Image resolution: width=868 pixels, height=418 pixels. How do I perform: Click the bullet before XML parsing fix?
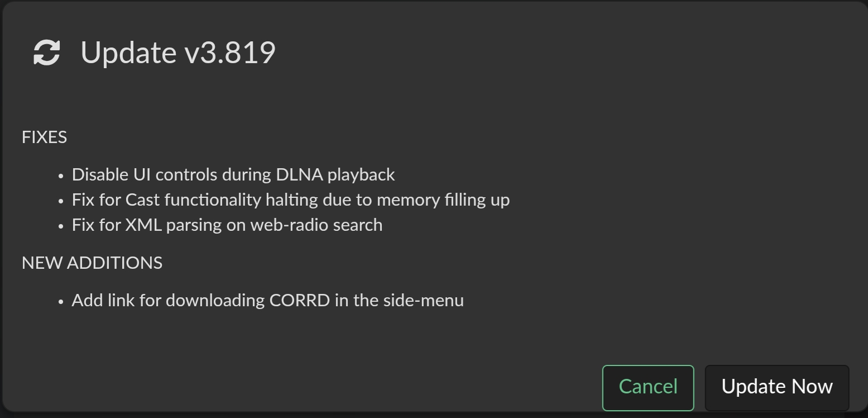61,226
